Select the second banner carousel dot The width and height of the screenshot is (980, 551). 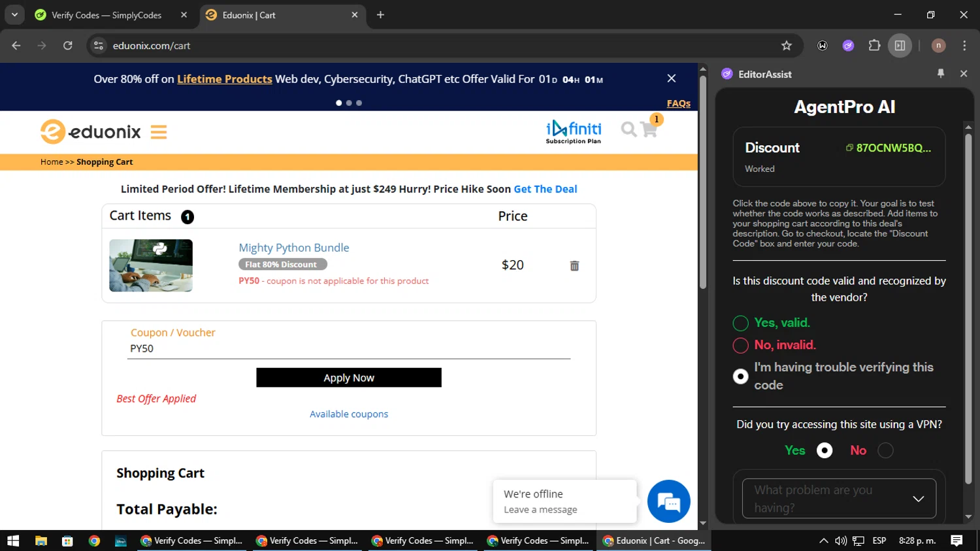pyautogui.click(x=349, y=103)
